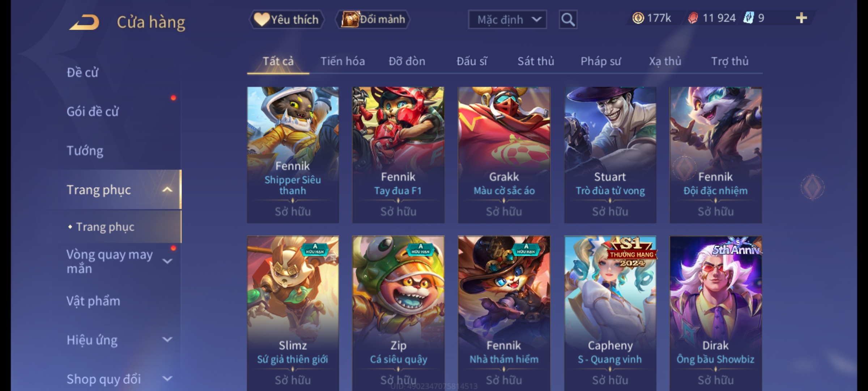Screen dimensions: 868x391
Task: Tap the back arrow icon beside Cửa hàng
Action: pyautogui.click(x=85, y=22)
